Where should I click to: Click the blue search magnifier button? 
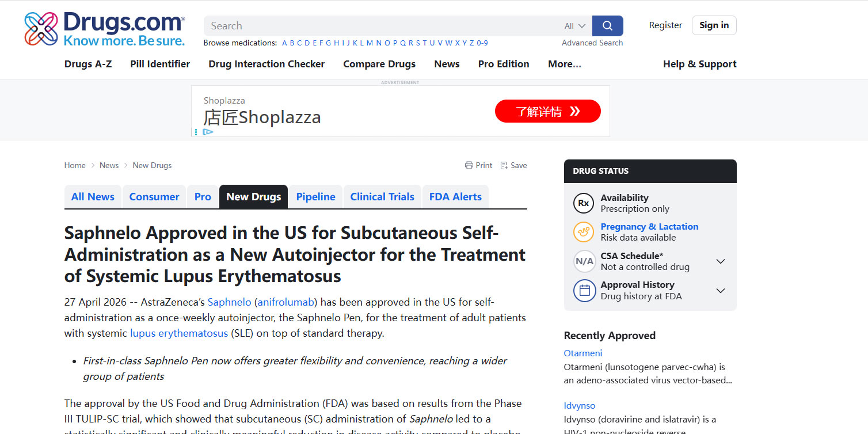point(607,26)
